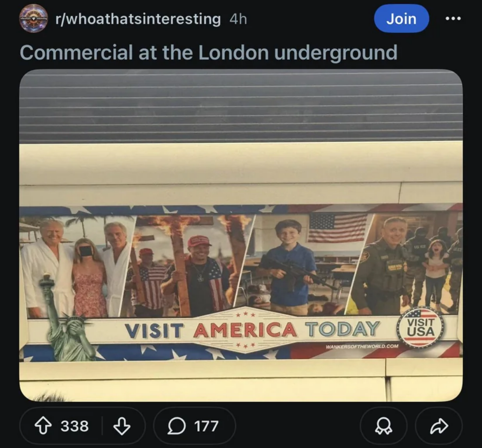Go to r/whoathatsinteresting subreddit name link
482x448 pixels.
point(138,19)
